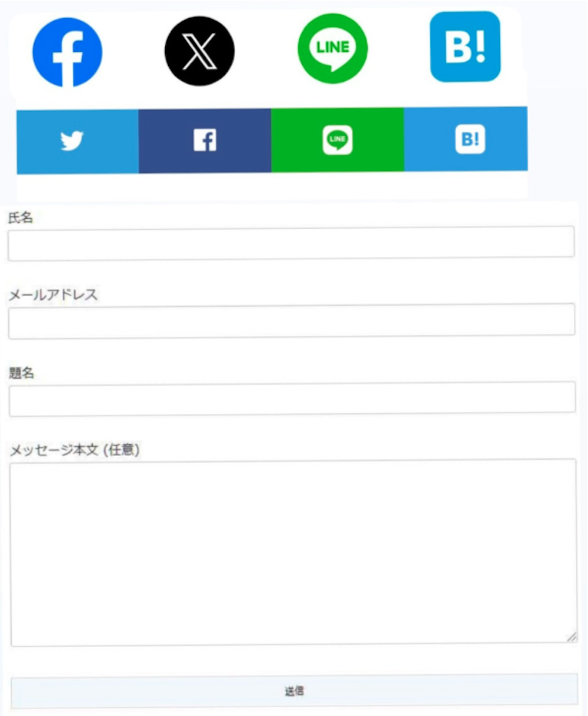Click inside the メッセージ本文 text area
This screenshot has width=588, height=716.
point(293,553)
